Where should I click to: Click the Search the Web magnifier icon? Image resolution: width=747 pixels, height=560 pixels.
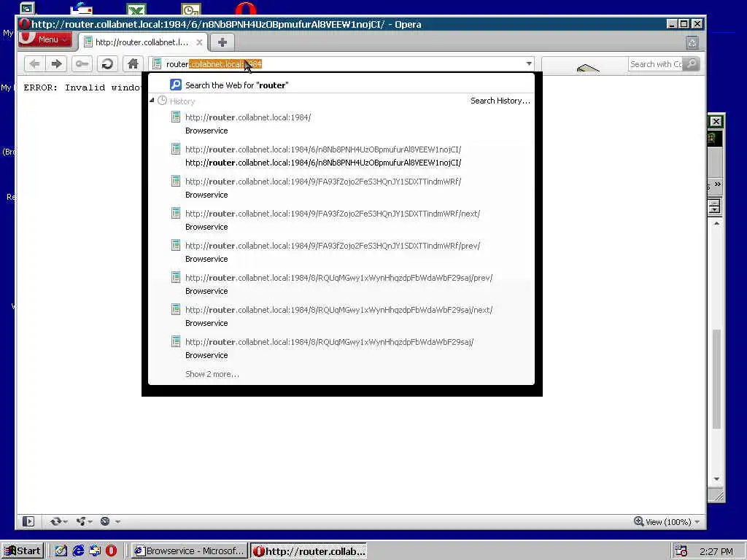[176, 85]
